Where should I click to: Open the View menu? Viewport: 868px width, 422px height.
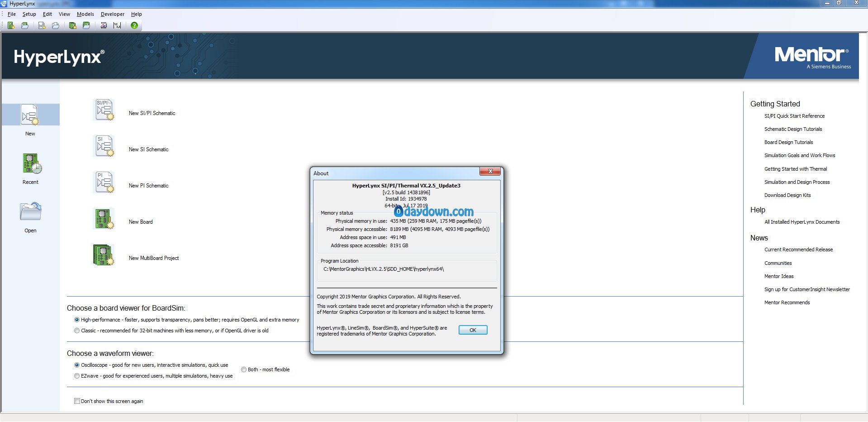(x=64, y=14)
